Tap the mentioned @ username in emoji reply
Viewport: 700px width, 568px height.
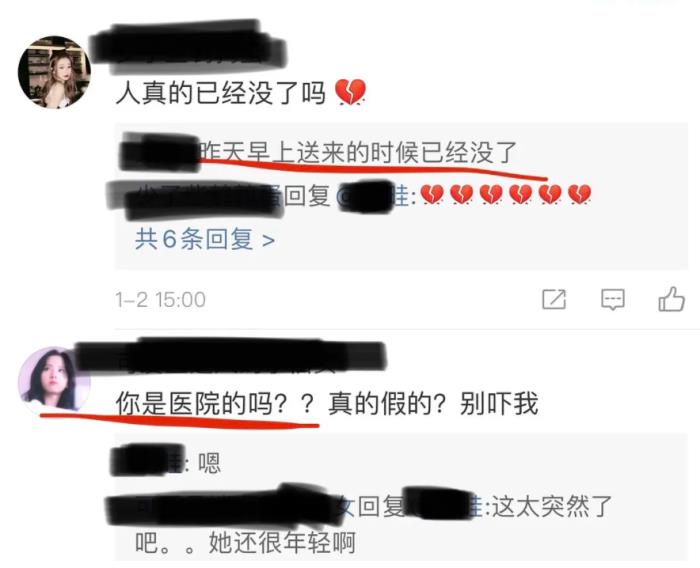(373, 196)
